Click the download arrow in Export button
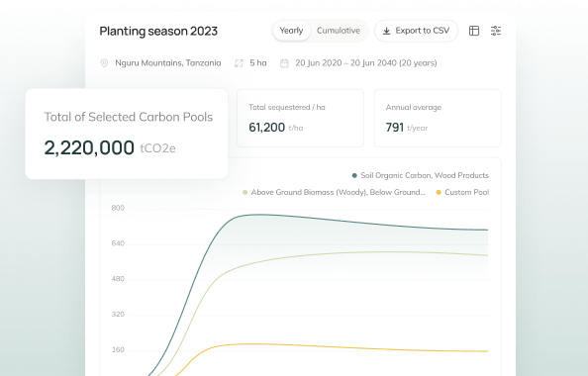Image resolution: width=588 pixels, height=376 pixels. 386,31
